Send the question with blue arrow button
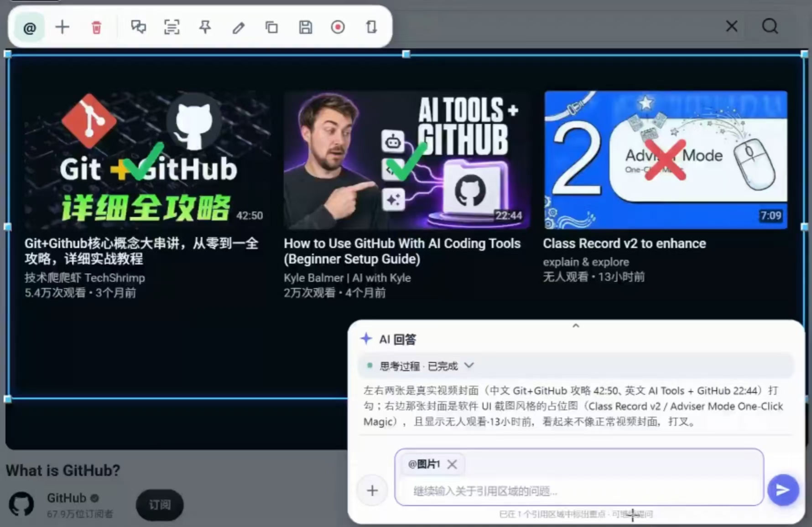The image size is (812, 527). point(783,490)
